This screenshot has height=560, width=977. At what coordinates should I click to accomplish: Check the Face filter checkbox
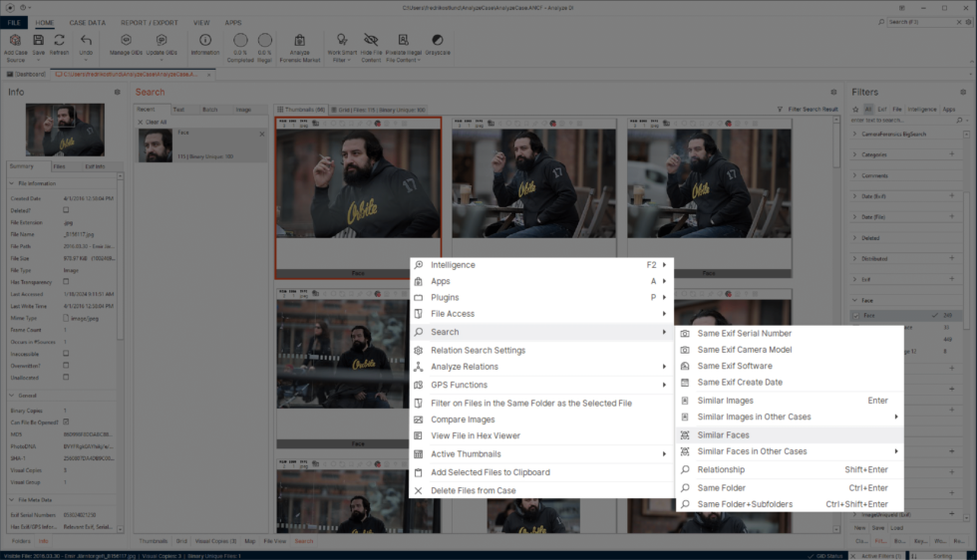tap(855, 315)
